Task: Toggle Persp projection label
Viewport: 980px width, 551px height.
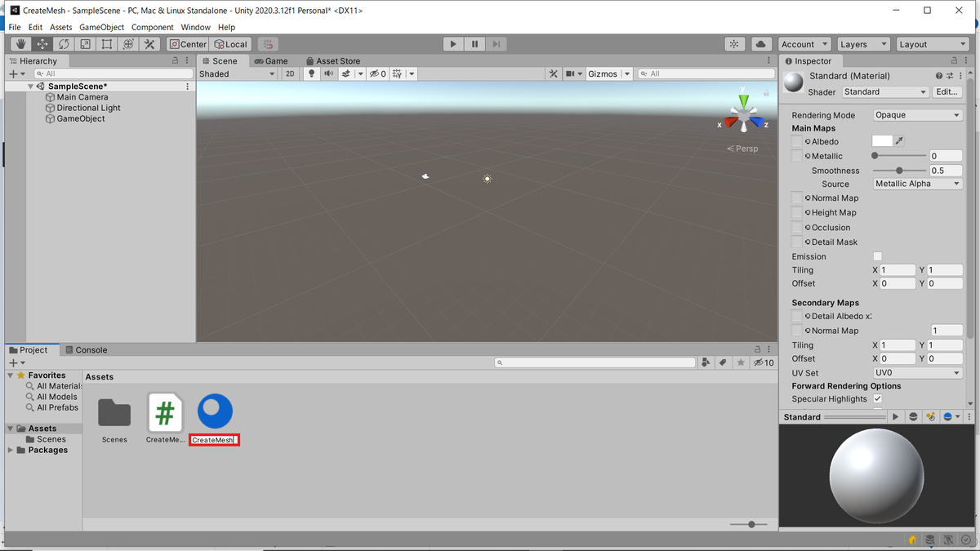Action: click(742, 149)
